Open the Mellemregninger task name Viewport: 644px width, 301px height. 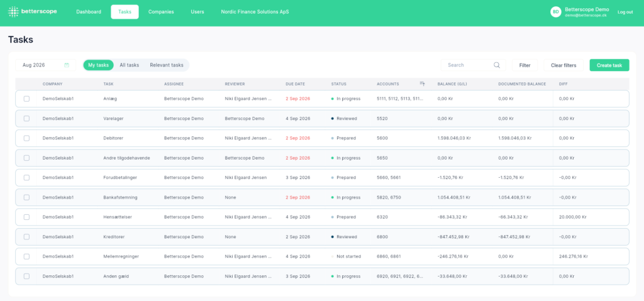(x=121, y=256)
